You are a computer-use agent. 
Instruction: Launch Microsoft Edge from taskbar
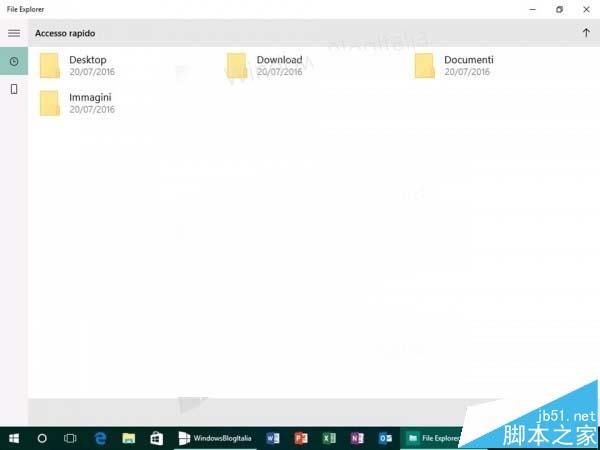pos(100,438)
